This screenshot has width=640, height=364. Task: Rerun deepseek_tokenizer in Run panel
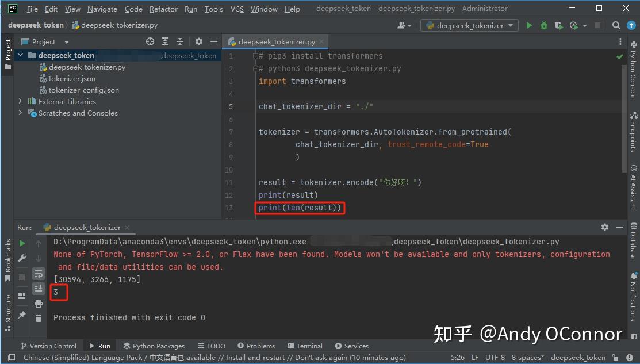coord(22,243)
